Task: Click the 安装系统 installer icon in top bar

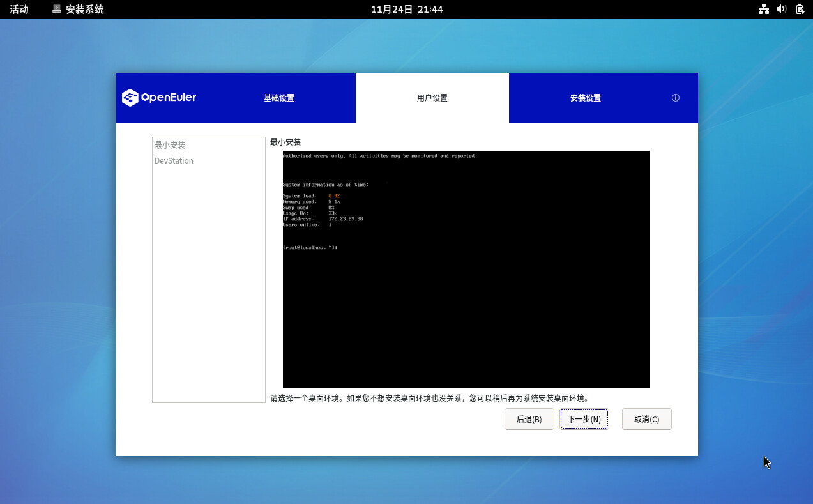Action: 57,9
